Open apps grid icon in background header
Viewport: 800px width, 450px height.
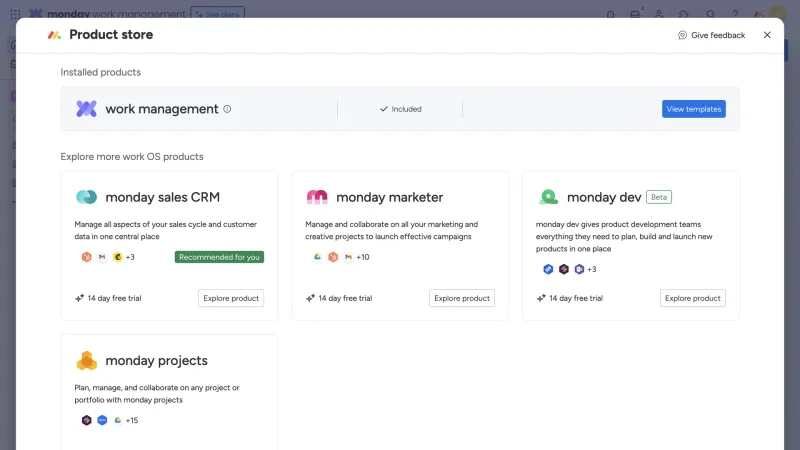(15, 14)
